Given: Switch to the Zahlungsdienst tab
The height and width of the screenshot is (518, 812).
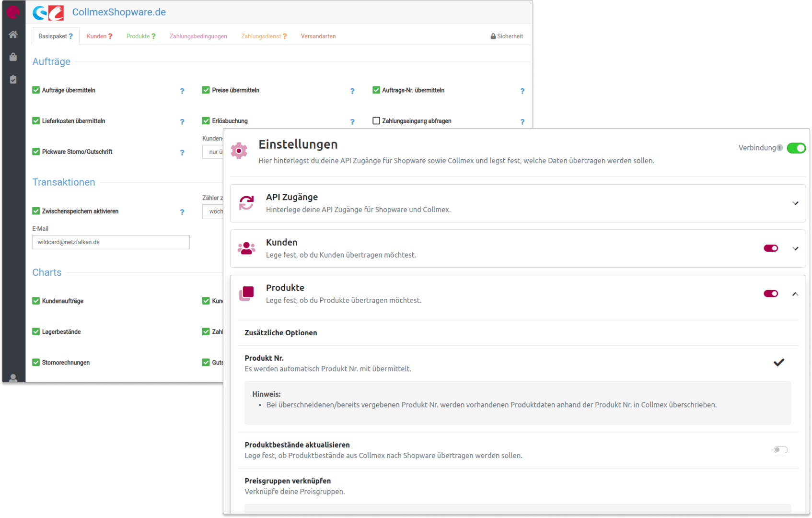Looking at the screenshot, I should tap(264, 36).
